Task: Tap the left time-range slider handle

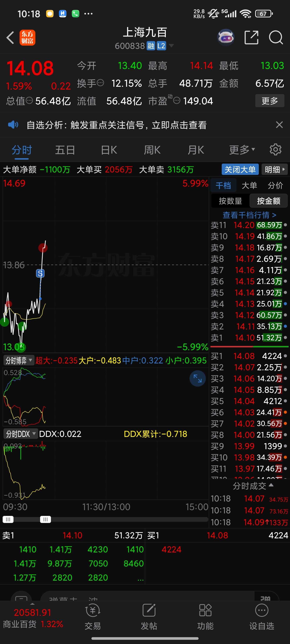Action: pyautogui.click(x=8, y=519)
